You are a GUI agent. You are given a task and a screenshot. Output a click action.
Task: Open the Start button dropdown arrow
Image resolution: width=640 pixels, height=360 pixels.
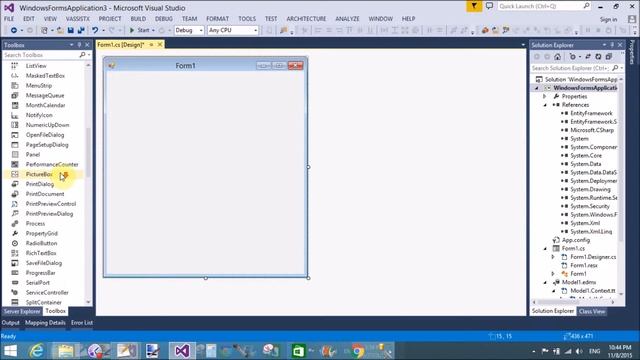point(153,30)
